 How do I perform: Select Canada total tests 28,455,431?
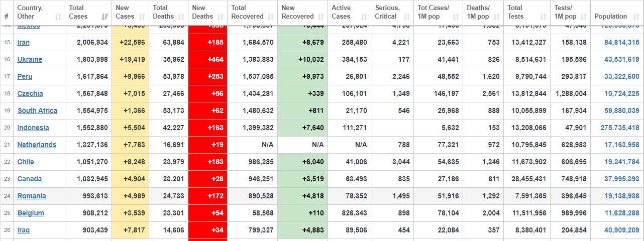[x=527, y=179]
